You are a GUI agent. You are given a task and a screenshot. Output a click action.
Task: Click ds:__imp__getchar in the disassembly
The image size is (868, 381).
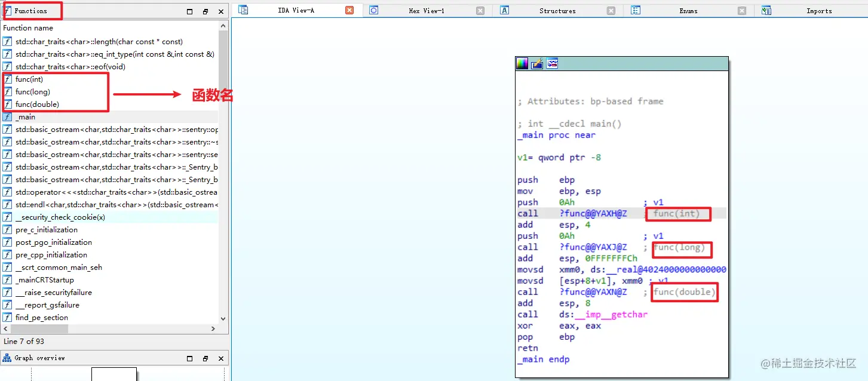[603, 315]
